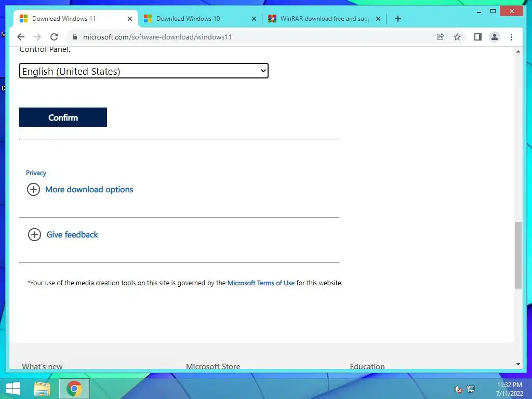Switch to the Download Windows 10 tab
Image resolution: width=532 pixels, height=399 pixels.
click(x=200, y=19)
